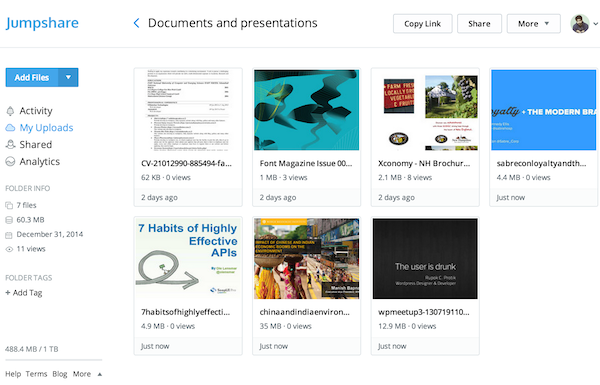Click the Share button

[x=479, y=24]
